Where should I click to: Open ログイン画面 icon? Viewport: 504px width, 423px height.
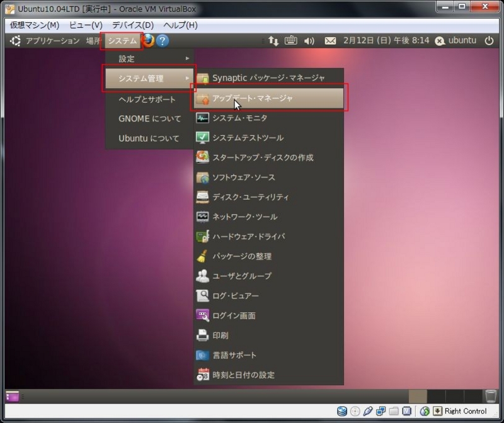[202, 315]
